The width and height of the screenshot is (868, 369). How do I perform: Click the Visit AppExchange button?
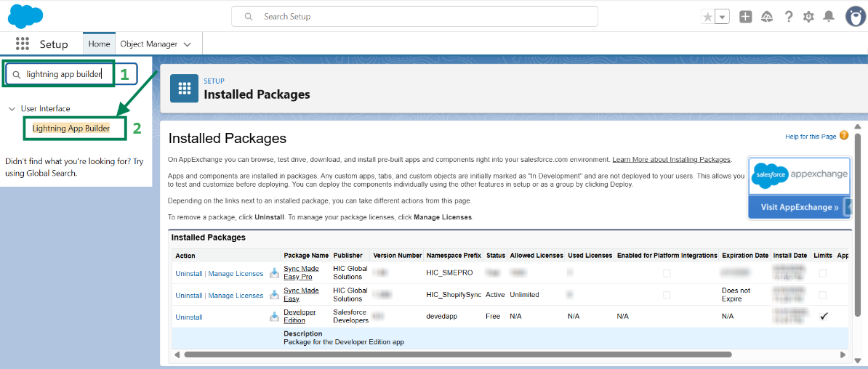pyautogui.click(x=799, y=207)
